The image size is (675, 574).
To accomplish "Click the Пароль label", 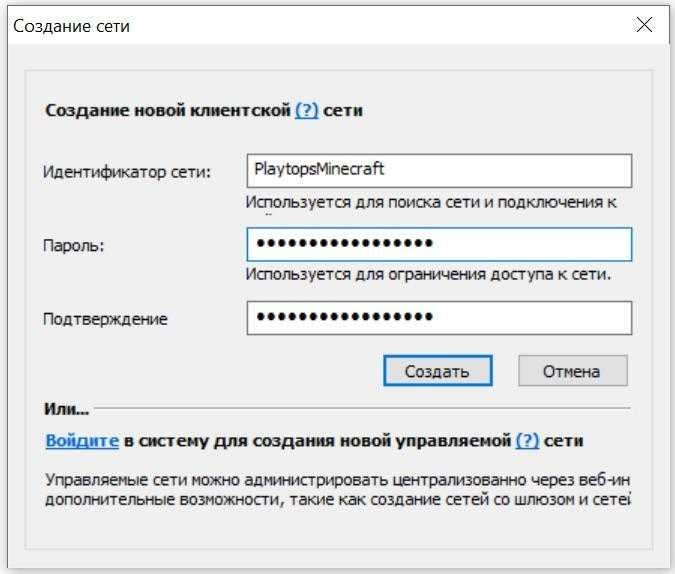I will tap(74, 245).
